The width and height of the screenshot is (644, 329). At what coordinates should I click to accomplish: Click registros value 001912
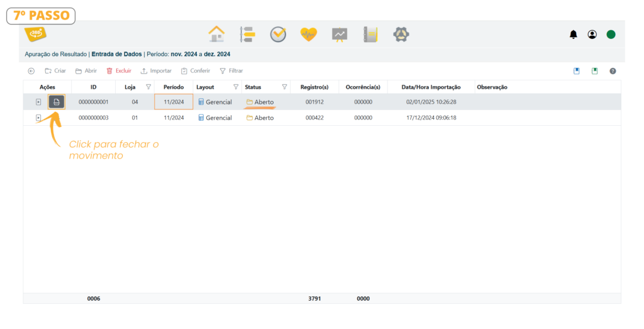[314, 102]
